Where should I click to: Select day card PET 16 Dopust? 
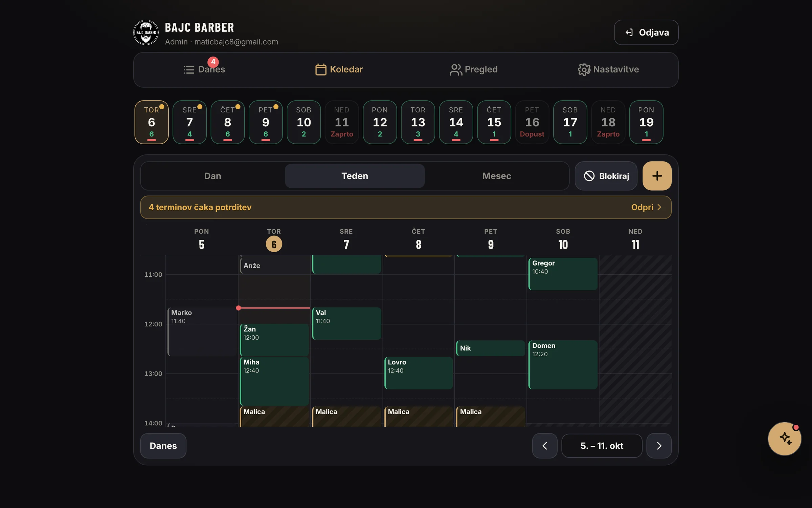(532, 122)
